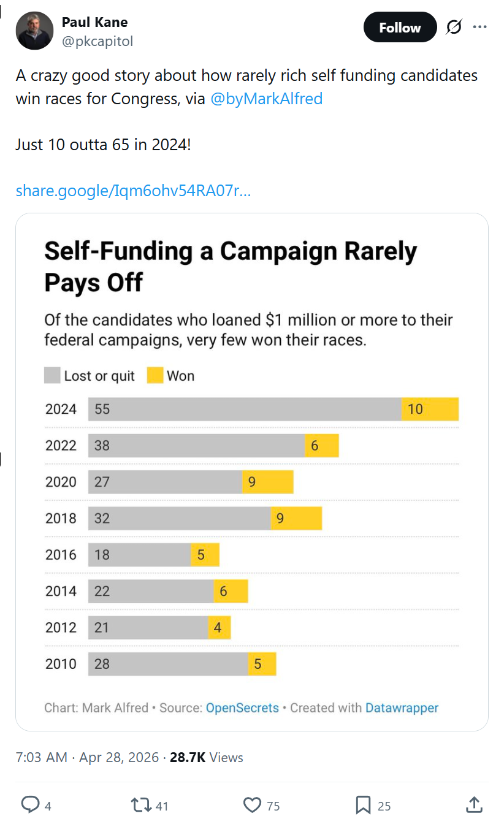This screenshot has height=824, width=504.
Task: Click the 28.7K Views count
Action: 207,757
